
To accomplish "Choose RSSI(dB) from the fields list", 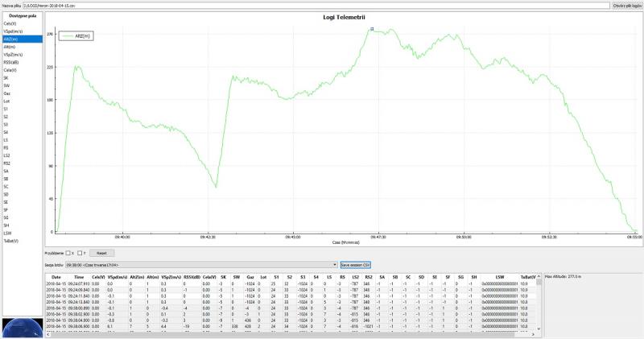I will (x=12, y=62).
